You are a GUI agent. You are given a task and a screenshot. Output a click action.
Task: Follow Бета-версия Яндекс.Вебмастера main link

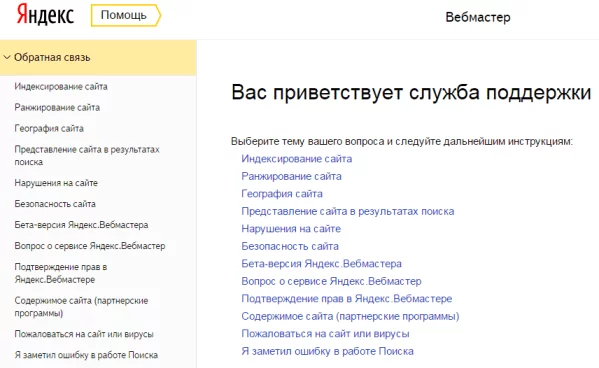coord(321,264)
